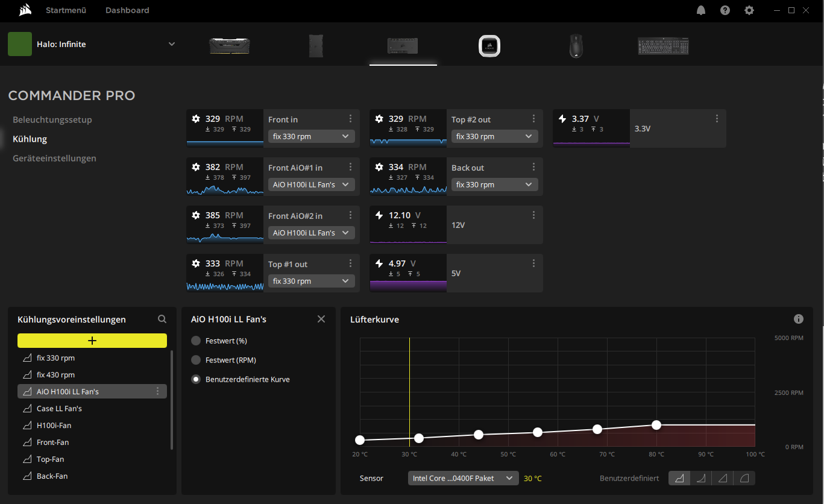The image size is (824, 504).
Task: Click the curve point at 80 °C
Action: tap(656, 425)
